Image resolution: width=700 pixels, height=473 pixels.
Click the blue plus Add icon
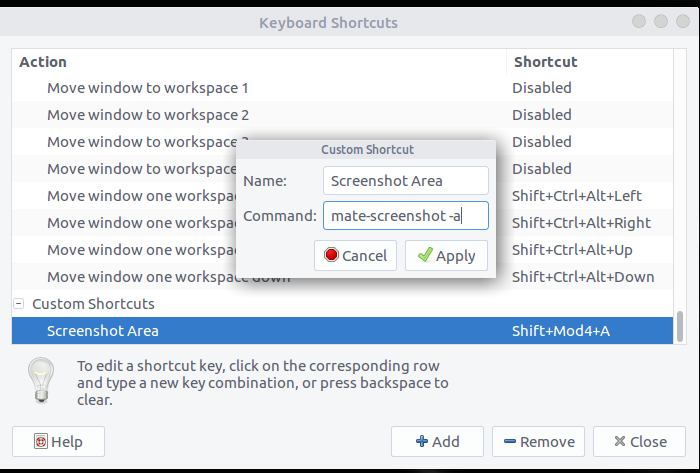(421, 441)
